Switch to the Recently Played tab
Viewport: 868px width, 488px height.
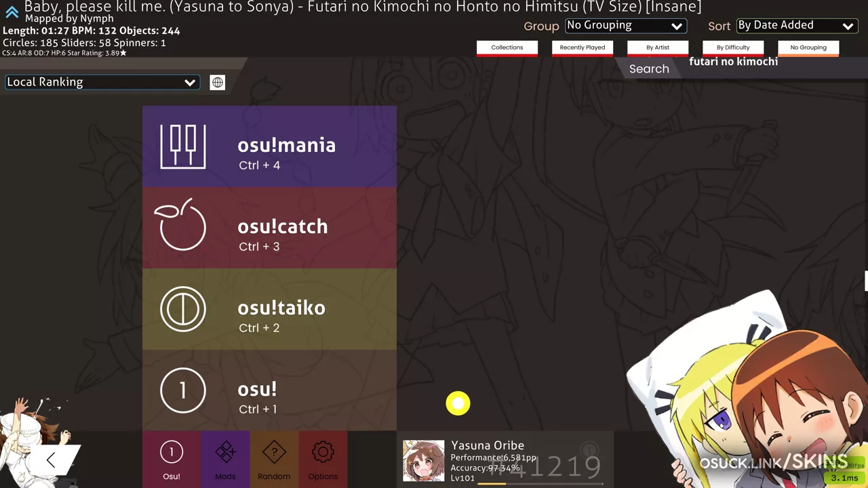point(583,48)
